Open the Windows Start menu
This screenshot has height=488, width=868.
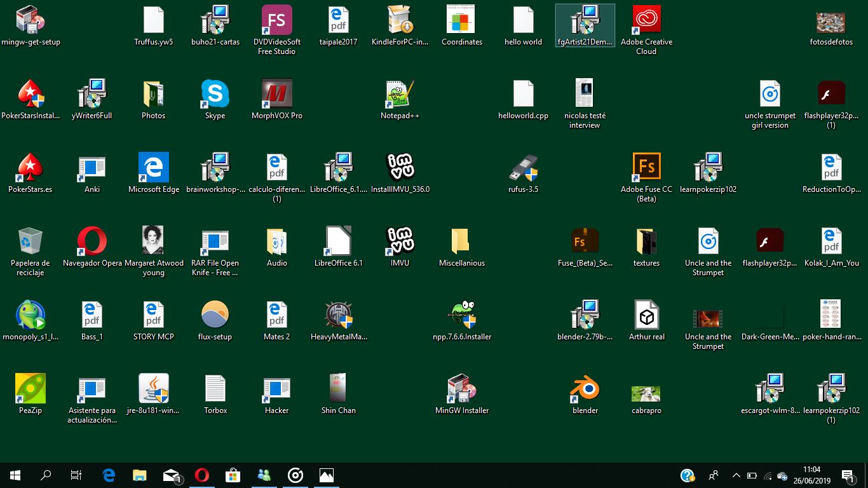[15, 475]
